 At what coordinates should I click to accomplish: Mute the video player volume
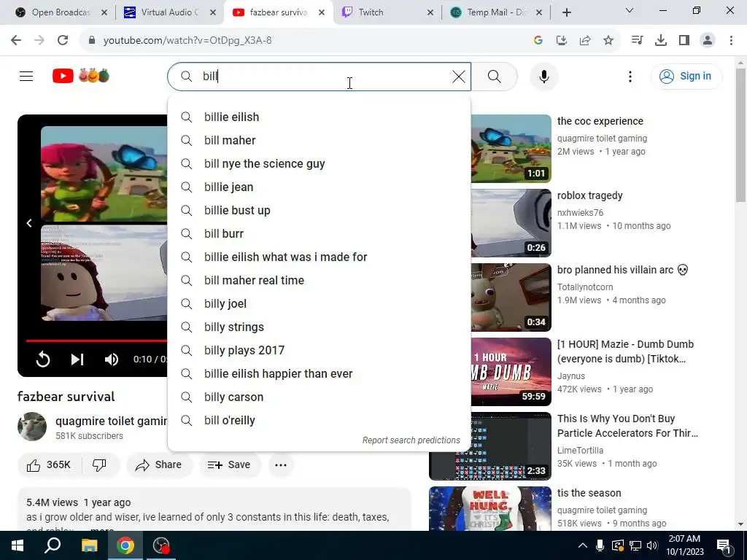[x=112, y=359]
